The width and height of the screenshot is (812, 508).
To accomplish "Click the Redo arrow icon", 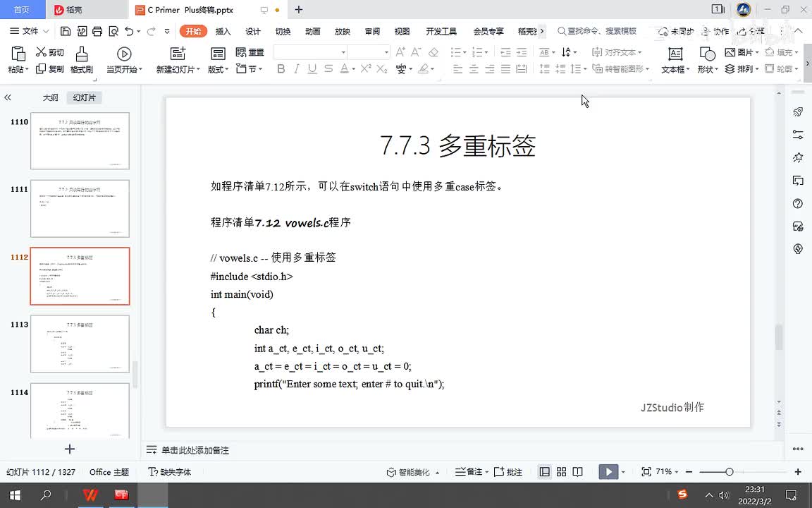I will pos(152,31).
